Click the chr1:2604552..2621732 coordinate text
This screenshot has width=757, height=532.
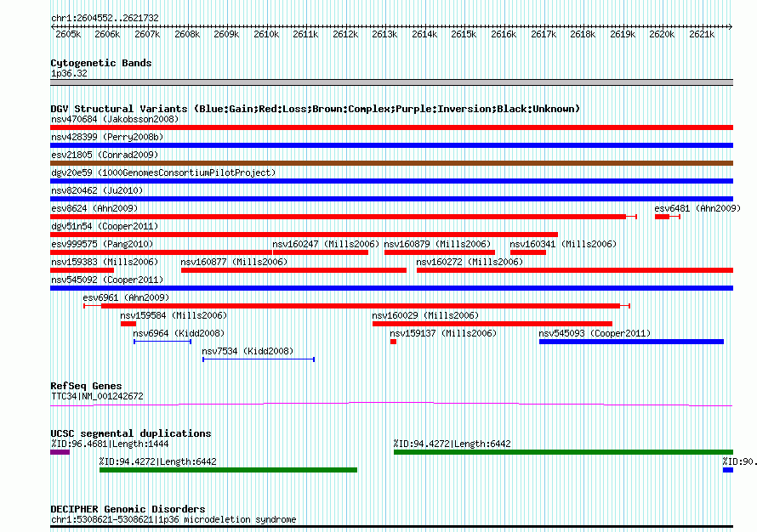coord(105,18)
